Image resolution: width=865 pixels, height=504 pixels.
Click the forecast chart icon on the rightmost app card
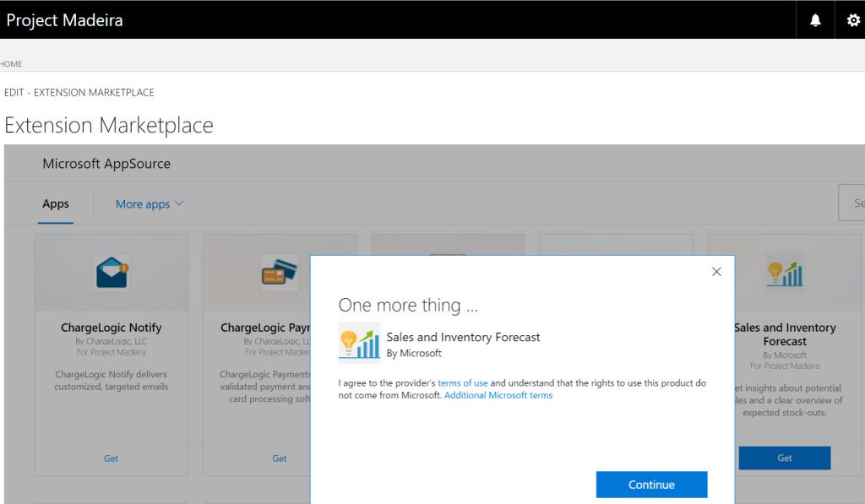click(785, 273)
